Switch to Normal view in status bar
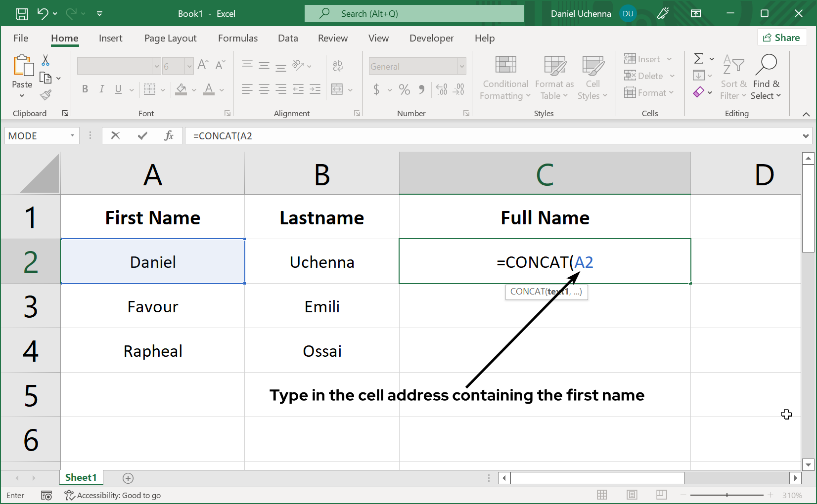Screen dimensions: 817x504 point(602,495)
